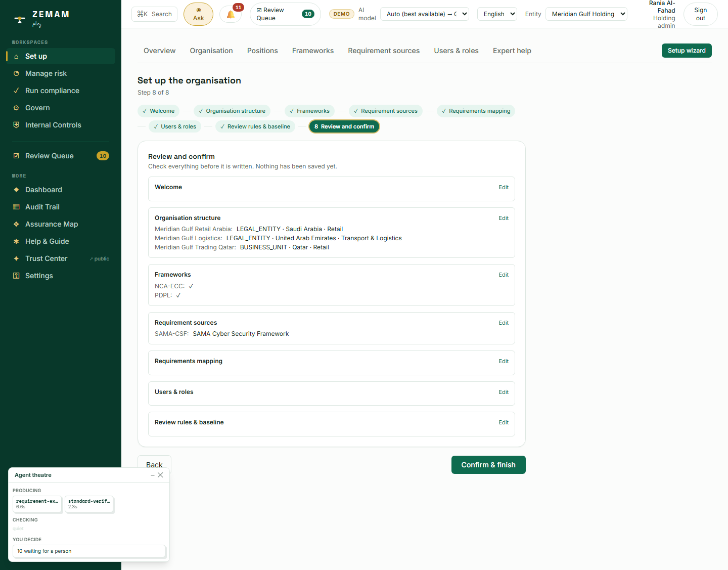Jump to the Organisation structure wizard step

click(x=232, y=111)
